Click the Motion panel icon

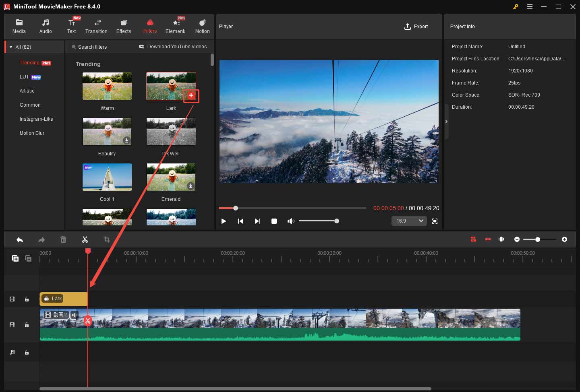[202, 26]
